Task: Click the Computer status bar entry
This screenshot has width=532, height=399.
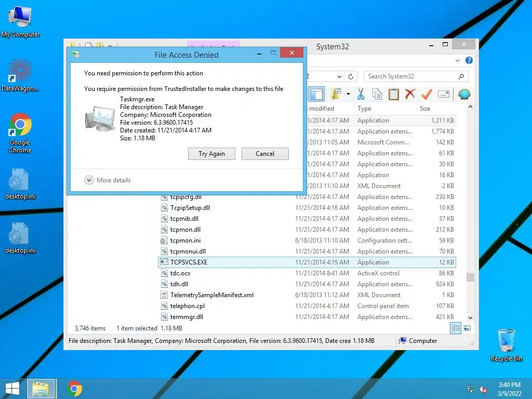Action: (418, 341)
